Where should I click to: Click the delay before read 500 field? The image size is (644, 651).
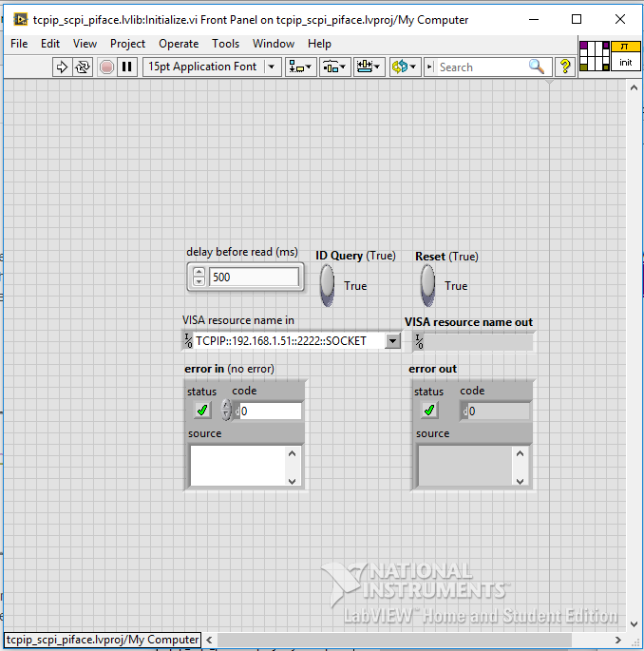pyautogui.click(x=254, y=277)
